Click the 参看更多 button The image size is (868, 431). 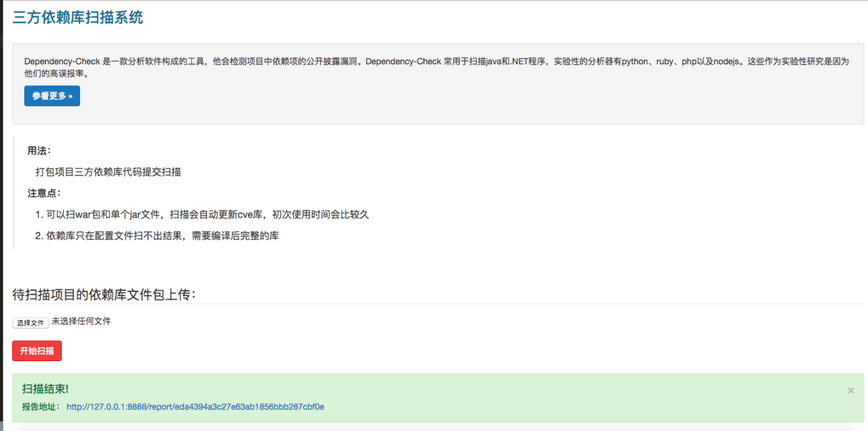coord(52,96)
